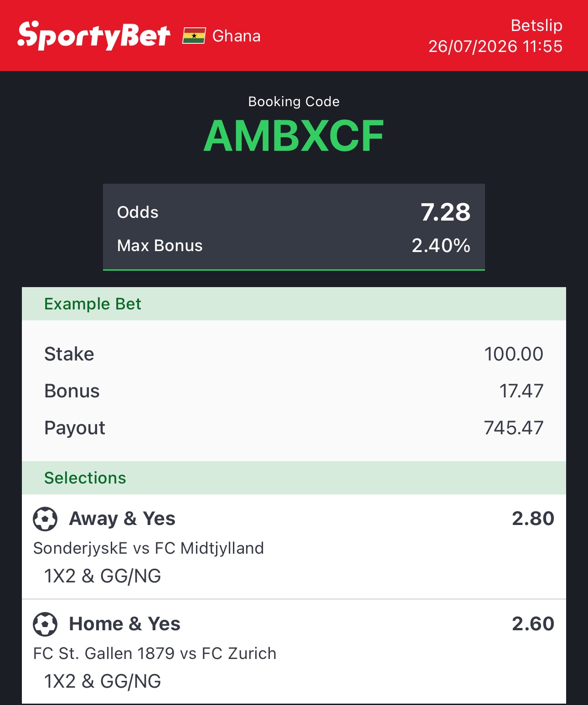Tap the Ghana flag icon
588x705 pixels.
click(x=194, y=36)
